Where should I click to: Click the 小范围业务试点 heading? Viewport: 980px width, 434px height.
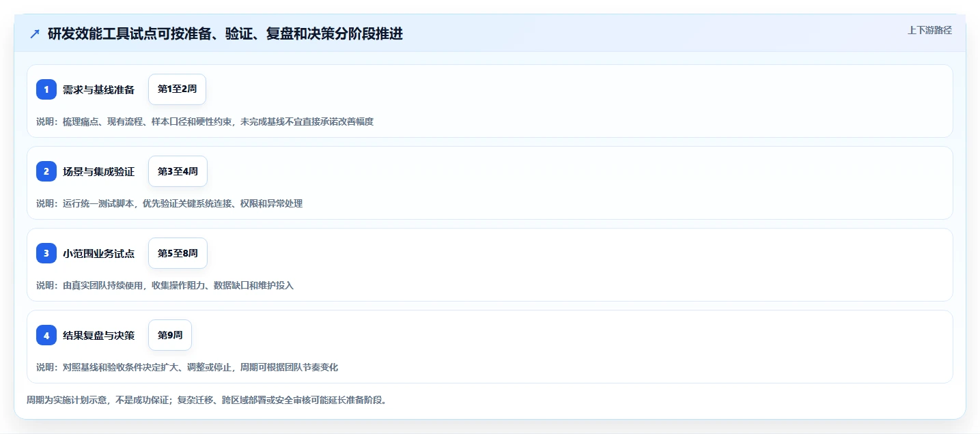tap(98, 253)
